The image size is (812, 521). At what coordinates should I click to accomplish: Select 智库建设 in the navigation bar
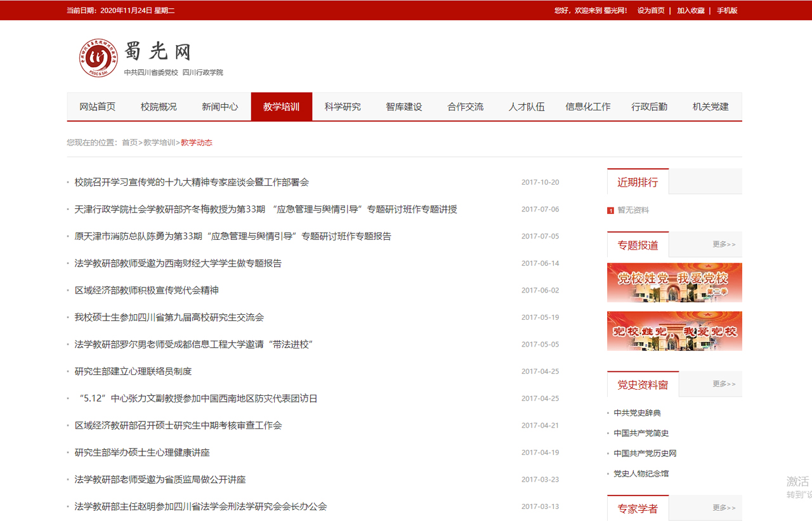[x=403, y=107]
